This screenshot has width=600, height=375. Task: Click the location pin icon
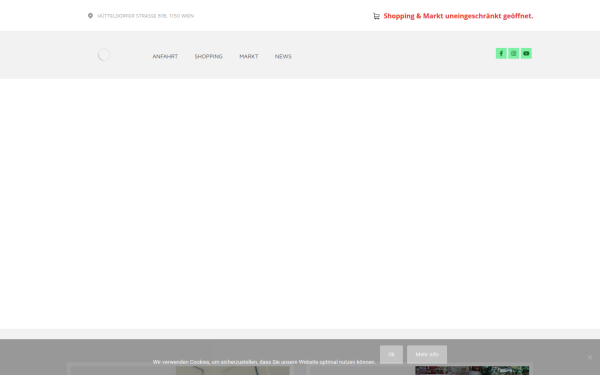pos(90,16)
